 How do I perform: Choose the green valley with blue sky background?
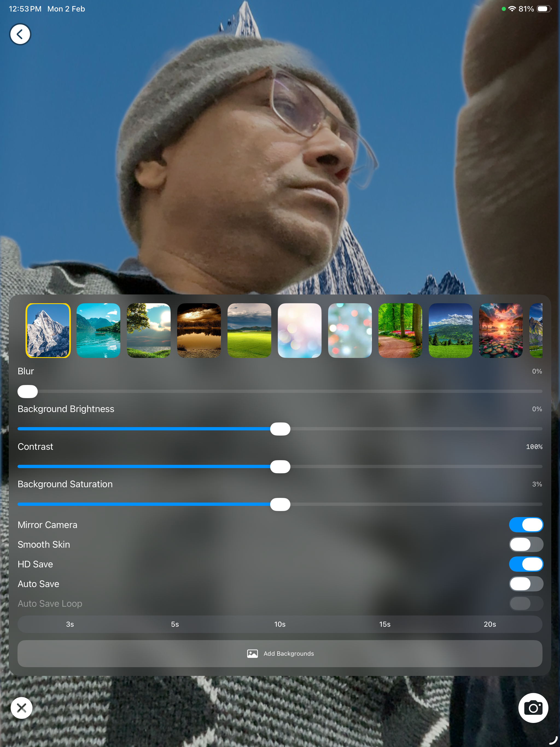click(x=451, y=330)
